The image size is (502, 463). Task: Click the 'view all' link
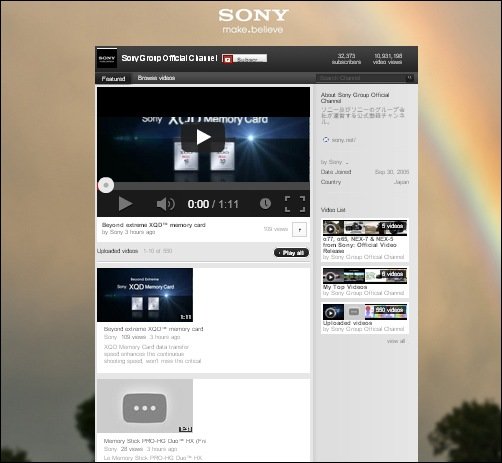coord(396,341)
